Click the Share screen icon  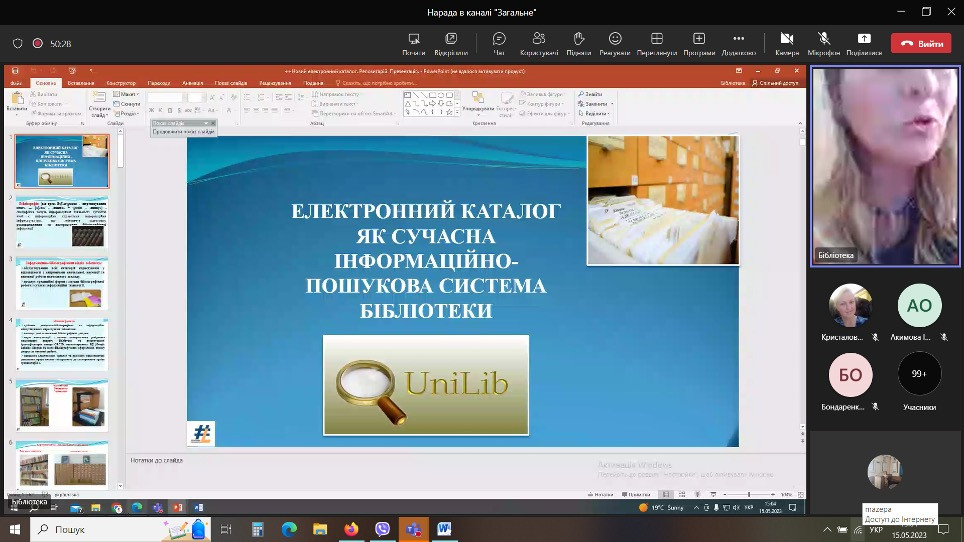[863, 40]
